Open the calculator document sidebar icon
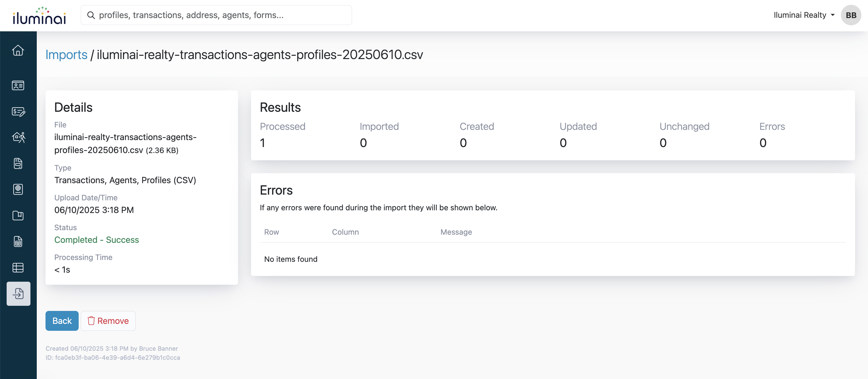 18,242
